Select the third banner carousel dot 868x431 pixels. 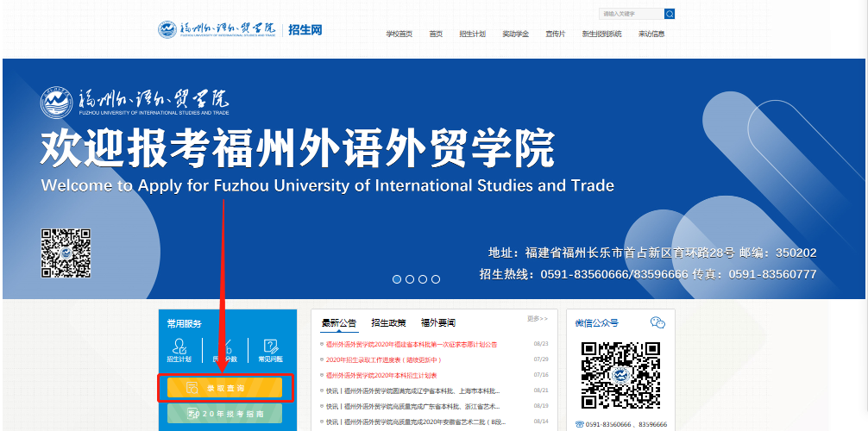[x=423, y=279]
